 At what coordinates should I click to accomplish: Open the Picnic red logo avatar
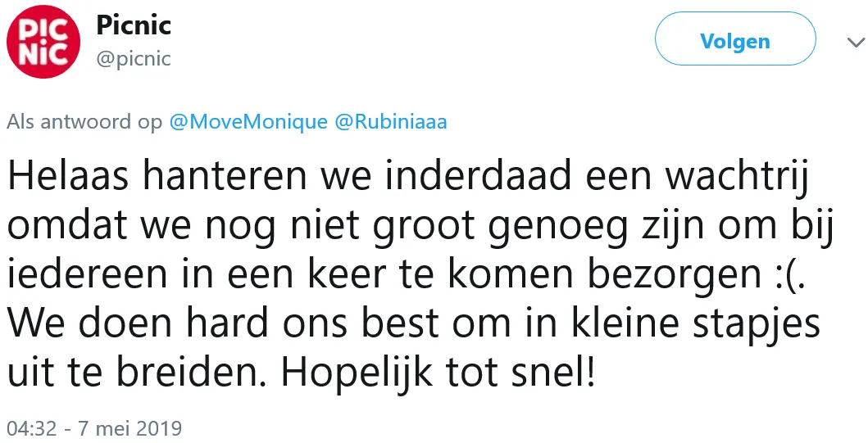tap(43, 42)
